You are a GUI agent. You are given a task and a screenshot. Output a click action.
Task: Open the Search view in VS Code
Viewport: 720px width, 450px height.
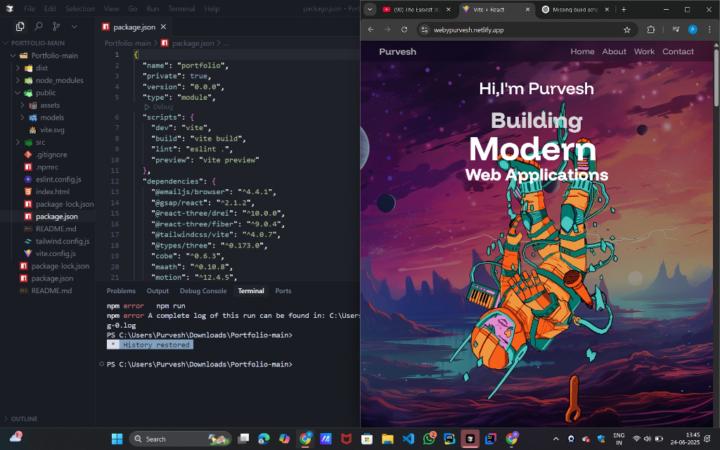coord(38,27)
